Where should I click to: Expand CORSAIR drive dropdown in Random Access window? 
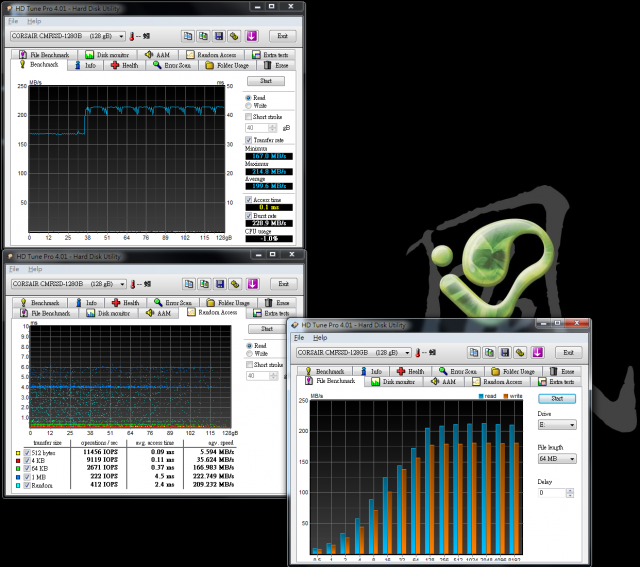tap(122, 284)
